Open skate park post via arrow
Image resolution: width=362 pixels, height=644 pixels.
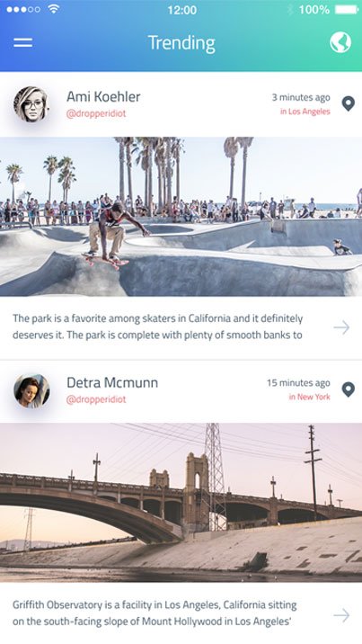(341, 327)
